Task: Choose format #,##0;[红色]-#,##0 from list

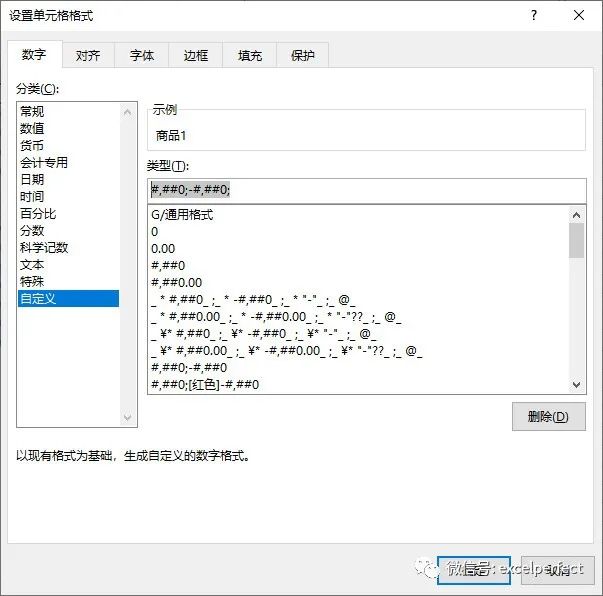Action: (x=358, y=385)
